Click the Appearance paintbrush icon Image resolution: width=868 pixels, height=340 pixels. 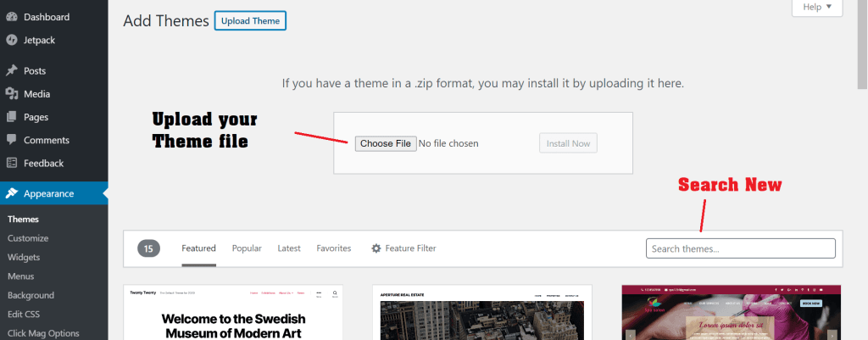point(12,193)
